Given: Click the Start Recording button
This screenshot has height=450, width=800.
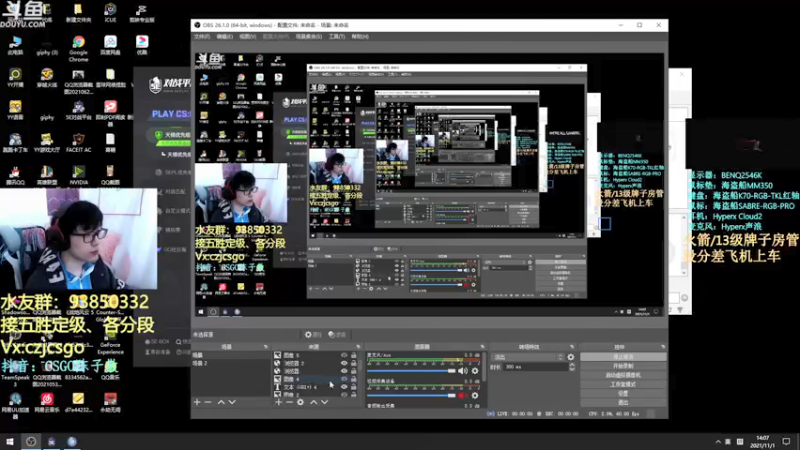Looking at the screenshot, I should [x=623, y=366].
